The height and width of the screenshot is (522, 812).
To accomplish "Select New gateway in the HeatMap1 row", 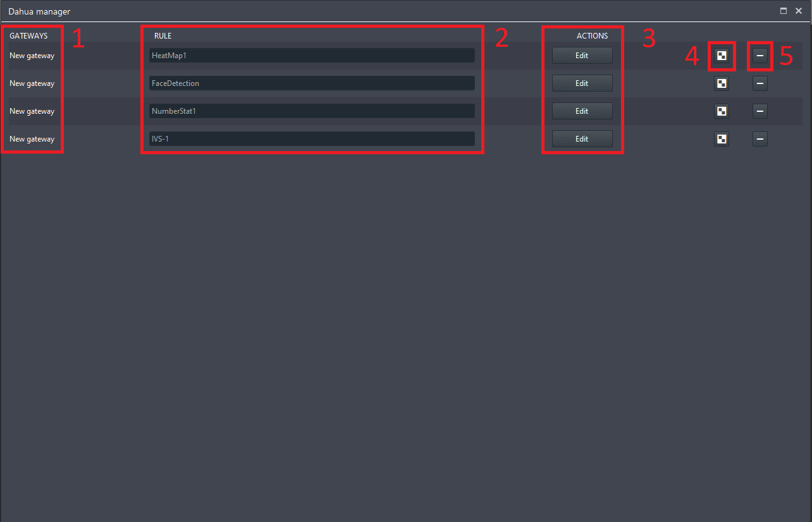I will 32,56.
